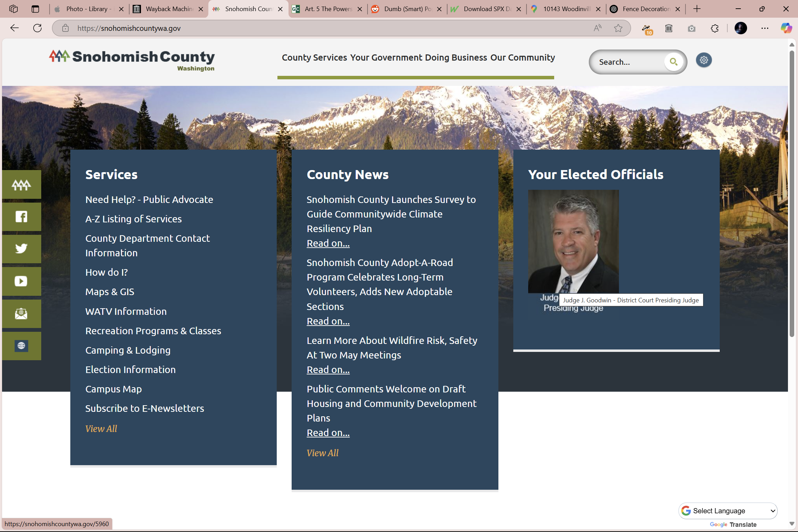The height and width of the screenshot is (532, 798).
Task: Open the Copilot icon
Action: 786,28
